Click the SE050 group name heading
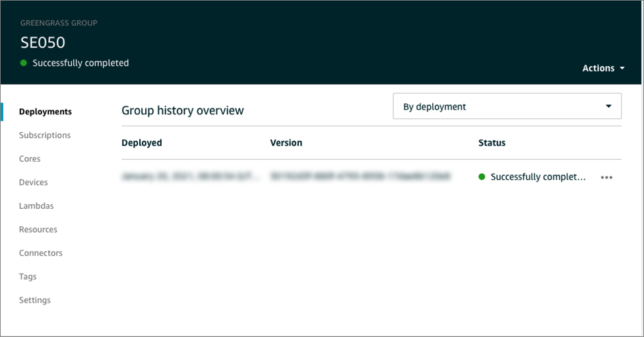Viewport: 644px width, 337px height. pyautogui.click(x=43, y=42)
